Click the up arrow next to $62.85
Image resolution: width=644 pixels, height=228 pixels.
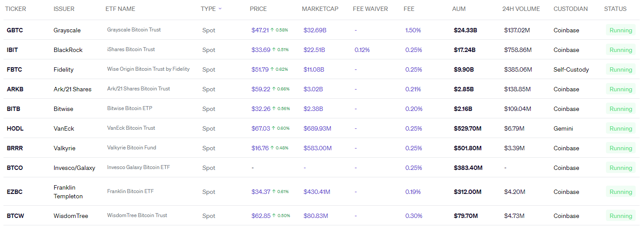(274, 216)
